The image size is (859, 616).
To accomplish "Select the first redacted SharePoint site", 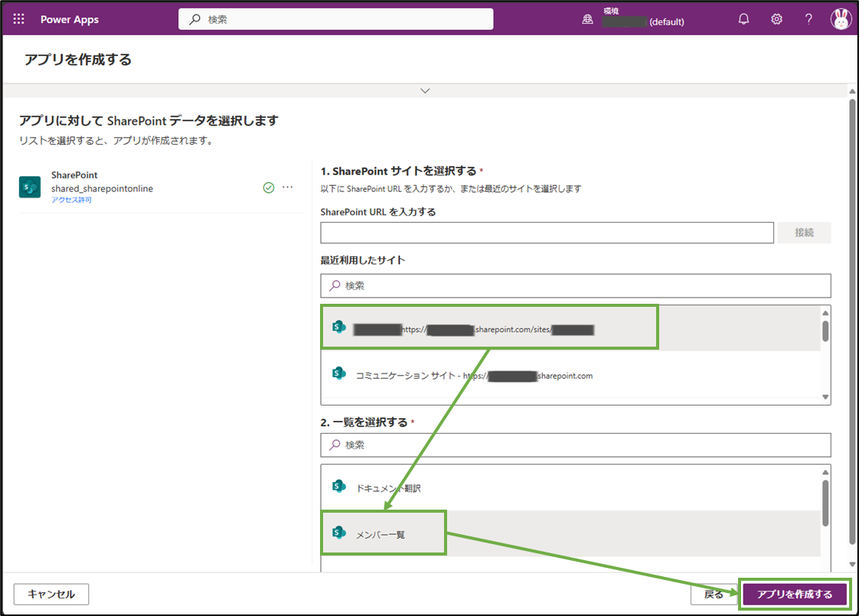I will pyautogui.click(x=570, y=328).
